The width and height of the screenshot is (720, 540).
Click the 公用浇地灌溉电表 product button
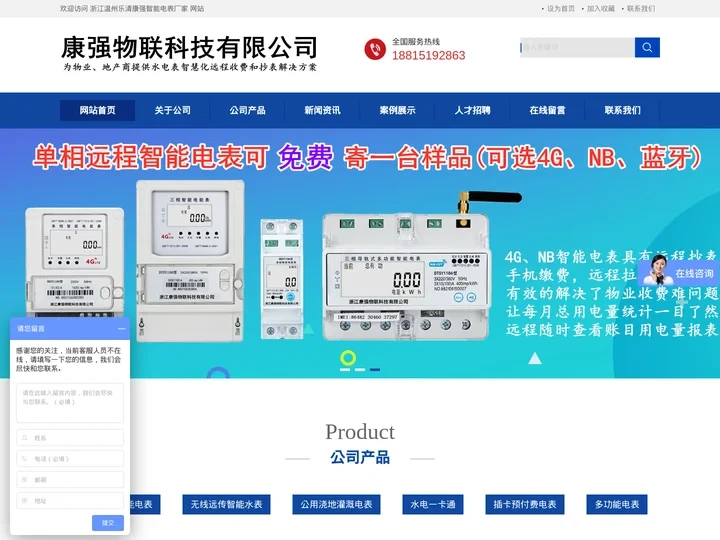(336, 504)
